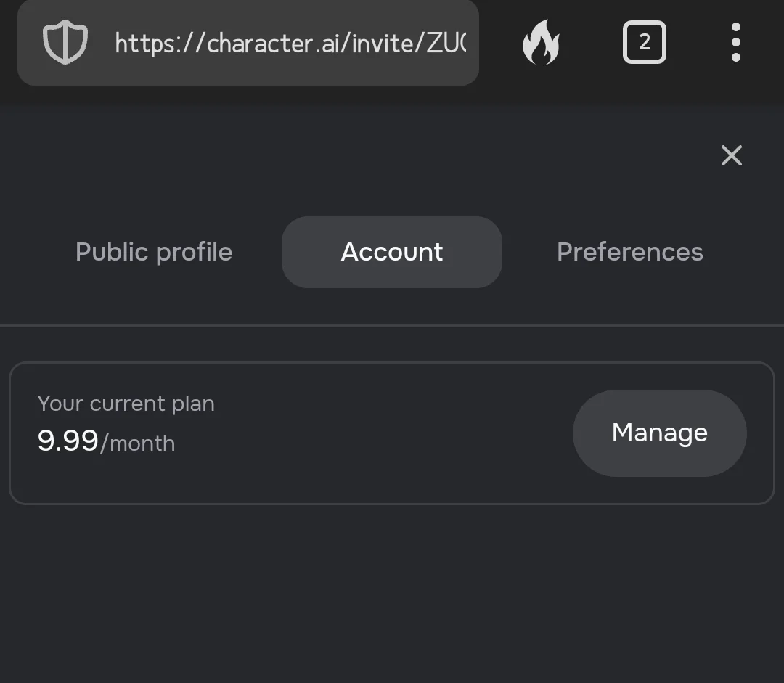Viewport: 784px width, 683px height.
Task: Click the Manage button
Action: point(659,433)
